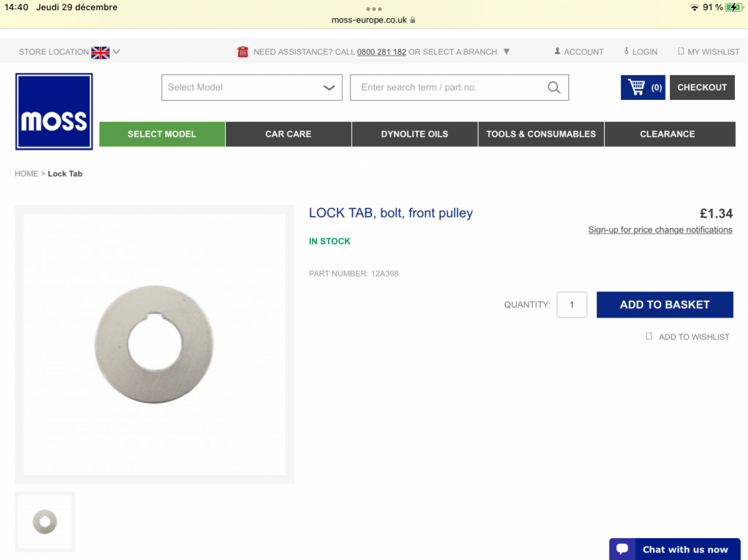This screenshot has width=748, height=560.
Task: Click ADD TO WISHLIST link
Action: pyautogui.click(x=694, y=337)
